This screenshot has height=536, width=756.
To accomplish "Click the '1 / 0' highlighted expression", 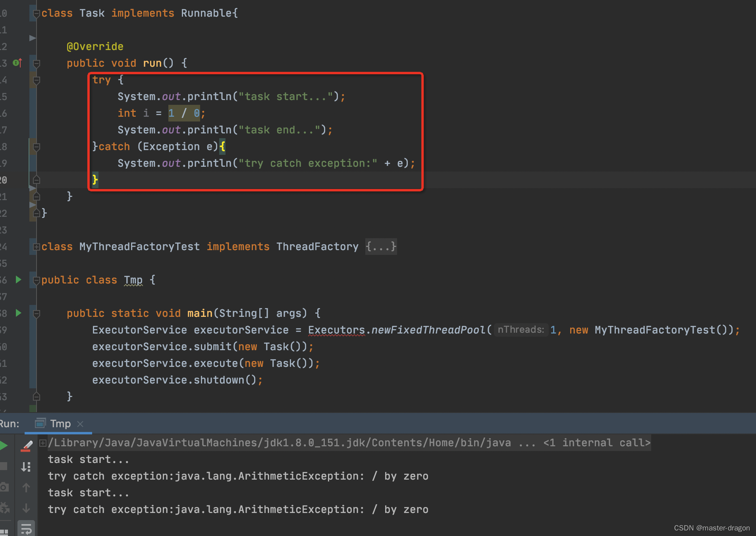I will coord(184,113).
